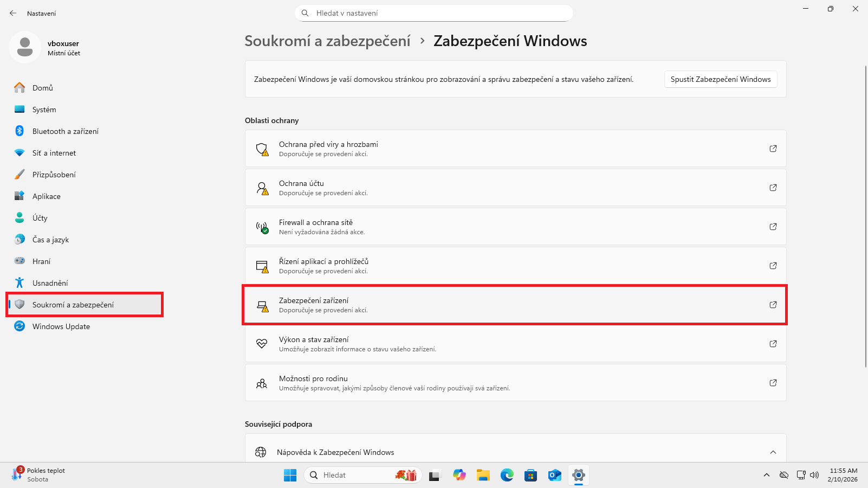Open File Explorer from the taskbar
868x488 pixels.
483,475
